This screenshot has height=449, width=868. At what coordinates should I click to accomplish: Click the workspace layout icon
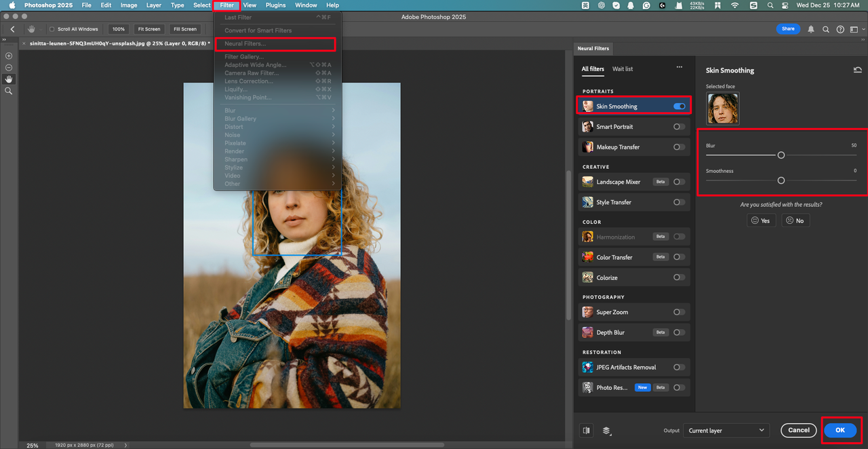coord(853,29)
